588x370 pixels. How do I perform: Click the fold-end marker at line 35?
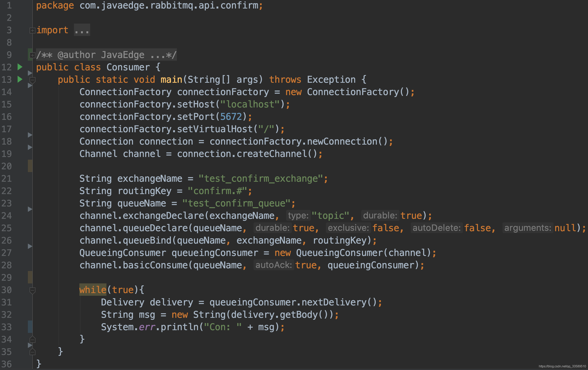coord(32,352)
